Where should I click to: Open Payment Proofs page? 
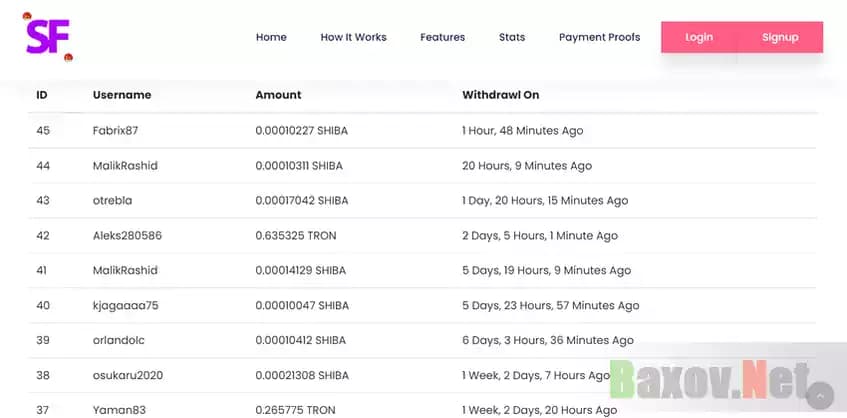point(599,37)
